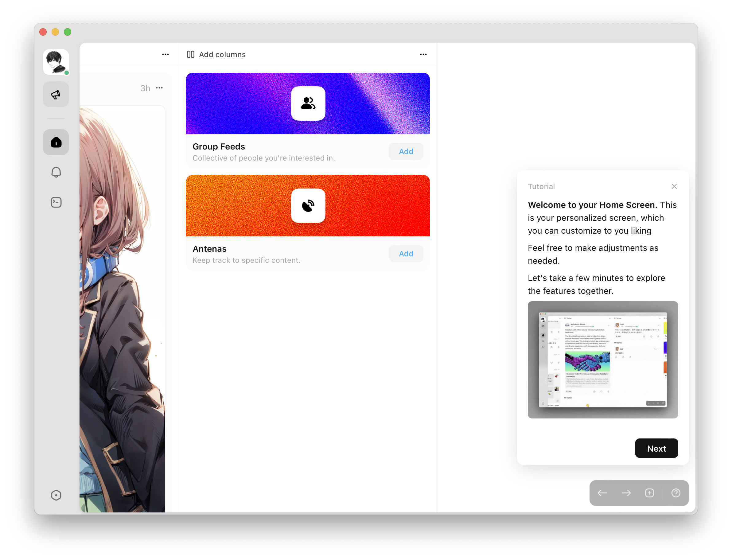Click the add column plus icon
The width and height of the screenshot is (732, 560).
coord(649,493)
